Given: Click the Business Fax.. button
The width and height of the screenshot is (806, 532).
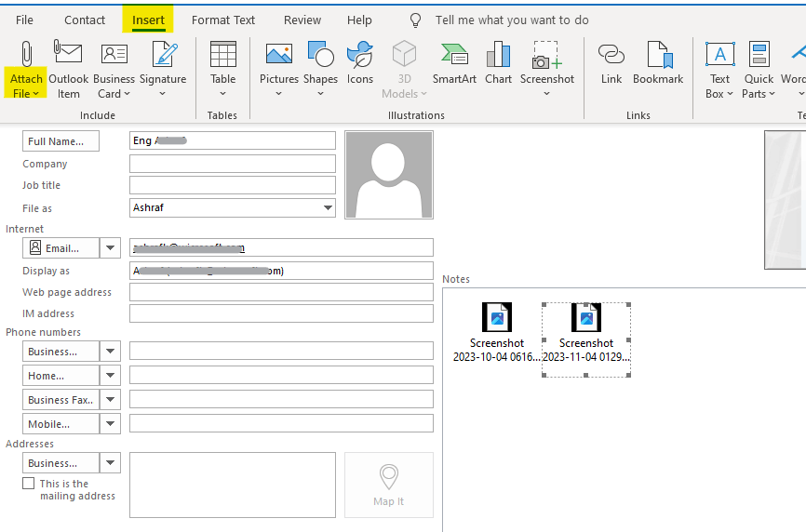Looking at the screenshot, I should [60, 400].
